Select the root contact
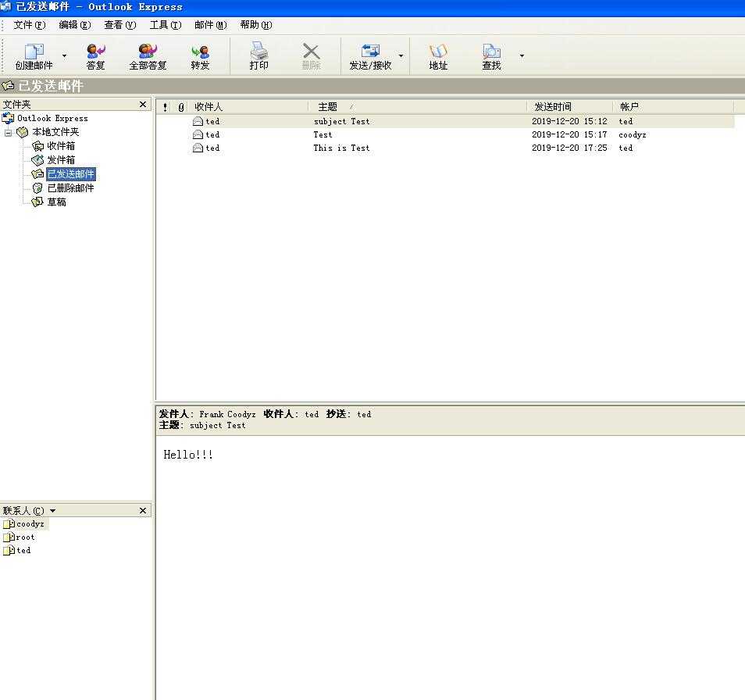Image resolution: width=745 pixels, height=700 pixels. [x=19, y=537]
